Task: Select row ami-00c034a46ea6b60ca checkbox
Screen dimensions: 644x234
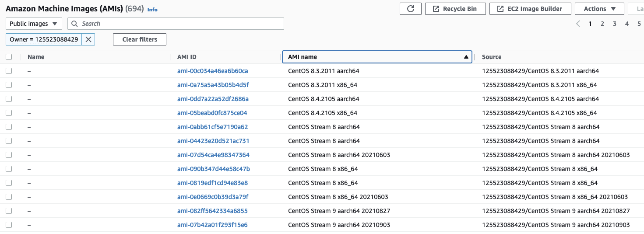Action: click(9, 71)
